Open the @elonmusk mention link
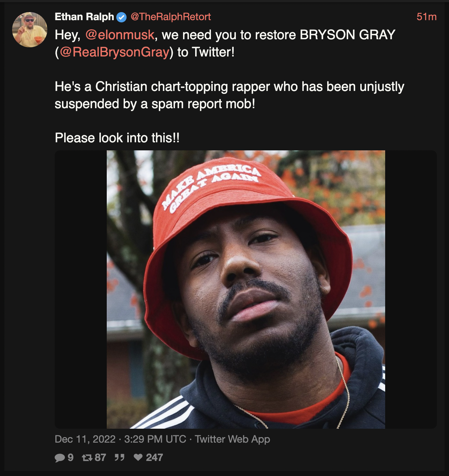 coord(120,35)
